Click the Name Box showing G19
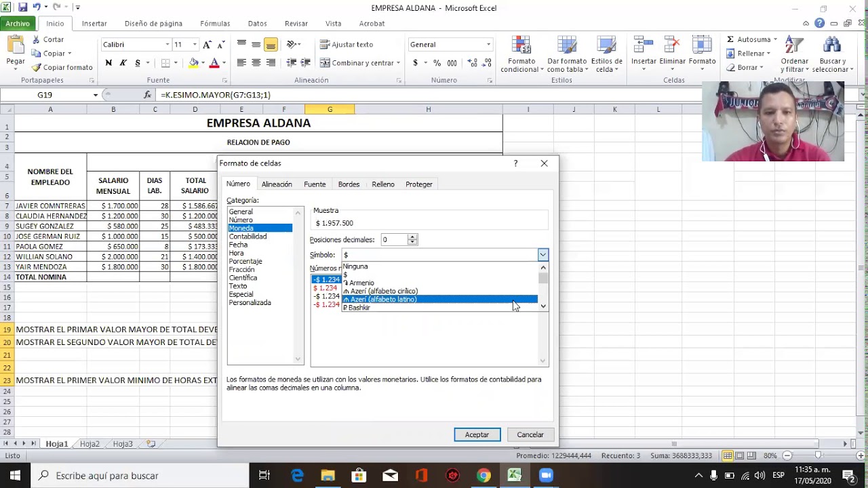This screenshot has height=488, width=868. [45, 95]
